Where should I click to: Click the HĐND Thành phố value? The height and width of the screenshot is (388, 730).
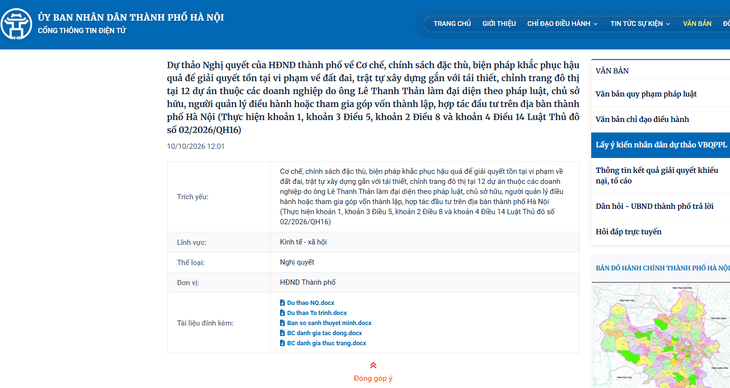pyautogui.click(x=307, y=282)
